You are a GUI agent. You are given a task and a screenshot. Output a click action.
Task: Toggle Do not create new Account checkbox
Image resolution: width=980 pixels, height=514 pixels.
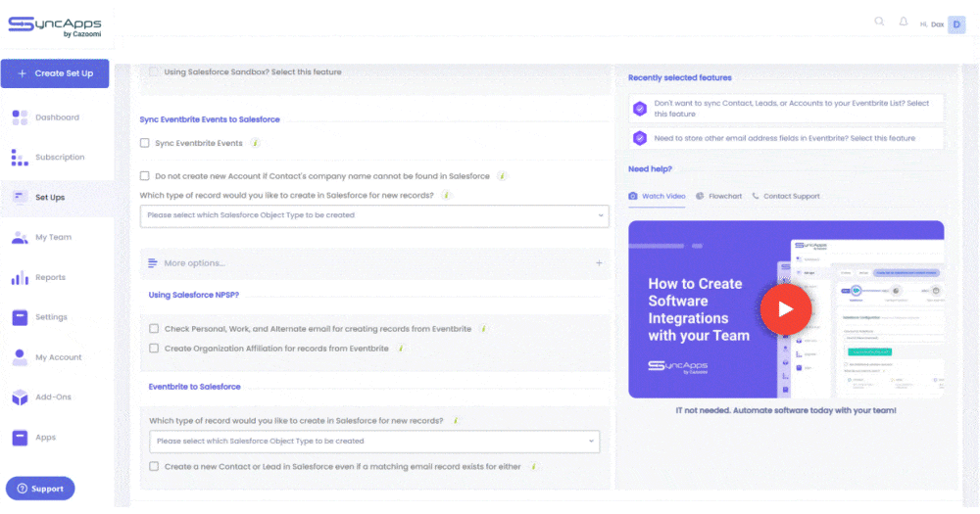click(x=145, y=176)
